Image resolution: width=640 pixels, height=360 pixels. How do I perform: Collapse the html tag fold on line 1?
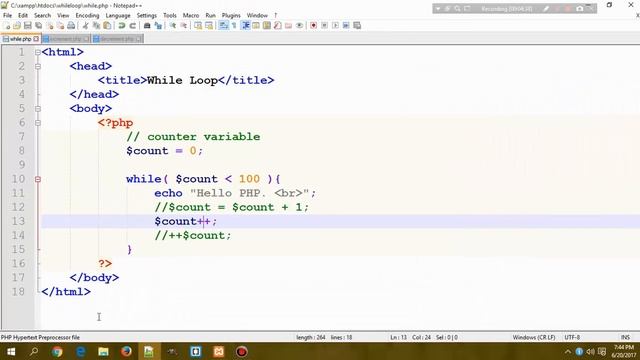click(38, 52)
